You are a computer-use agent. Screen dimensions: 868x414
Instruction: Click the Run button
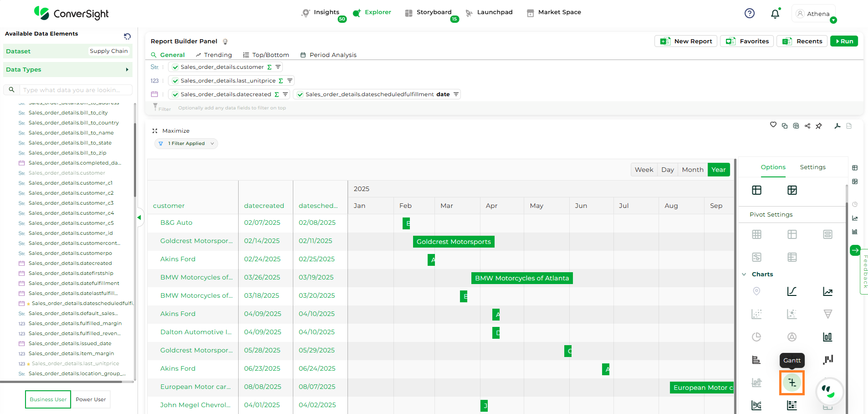(844, 41)
